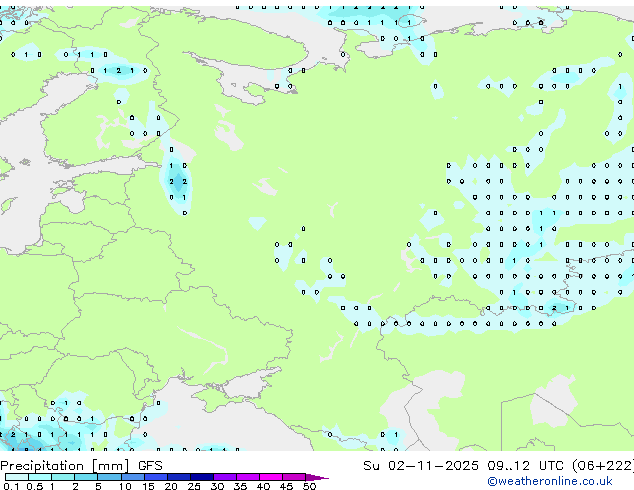Select the time text "09..12 UTC"
This screenshot has width=634, height=490.
[525, 466]
